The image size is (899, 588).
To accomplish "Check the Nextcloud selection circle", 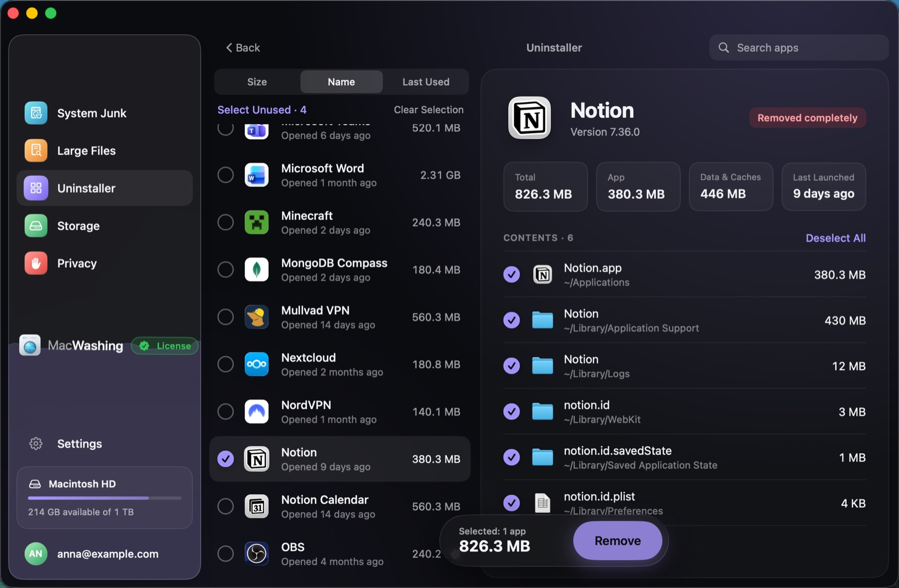I will click(225, 364).
